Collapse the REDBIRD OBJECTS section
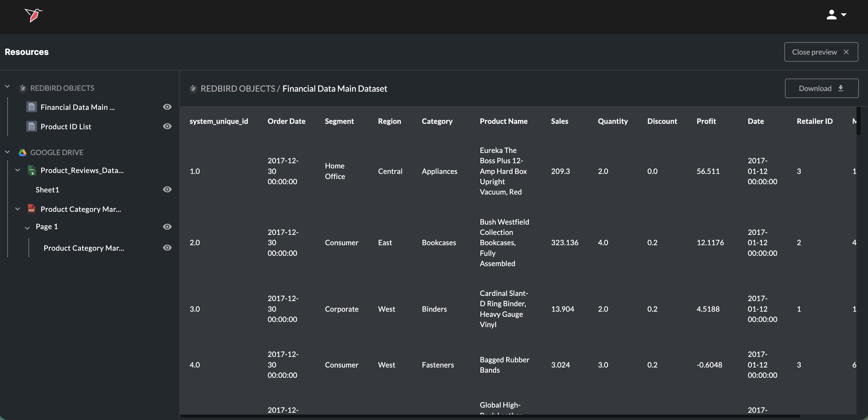The width and height of the screenshot is (868, 420). coord(7,87)
